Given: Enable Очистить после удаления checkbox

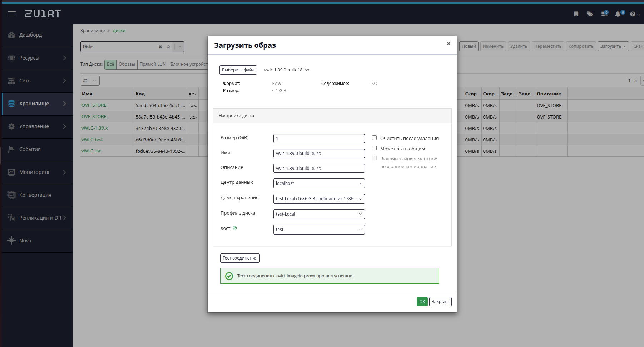Looking at the screenshot, I should [374, 138].
